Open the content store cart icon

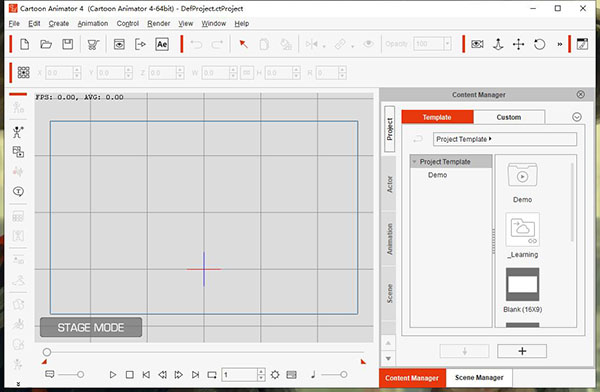[93, 44]
